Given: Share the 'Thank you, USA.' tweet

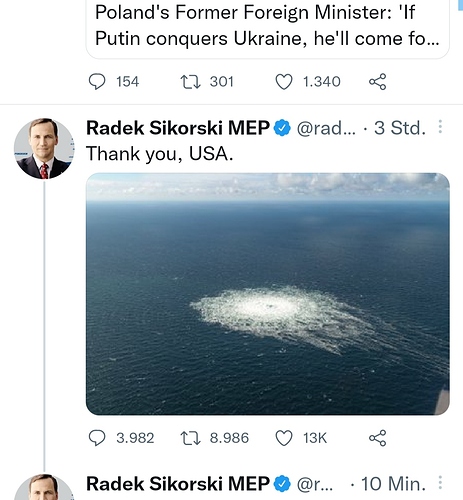Looking at the screenshot, I should 377,438.
